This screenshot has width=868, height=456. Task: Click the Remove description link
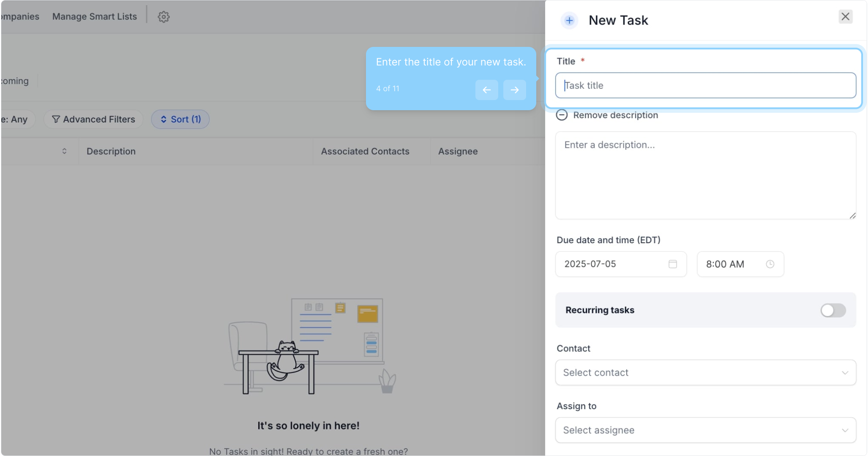point(615,115)
